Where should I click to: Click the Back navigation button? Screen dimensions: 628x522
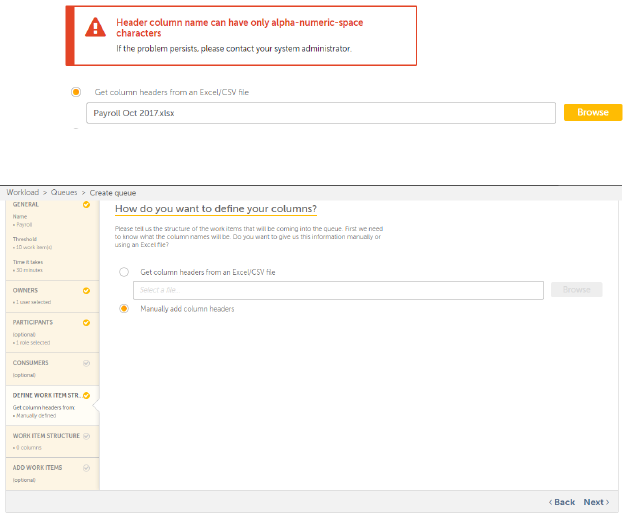(x=562, y=502)
